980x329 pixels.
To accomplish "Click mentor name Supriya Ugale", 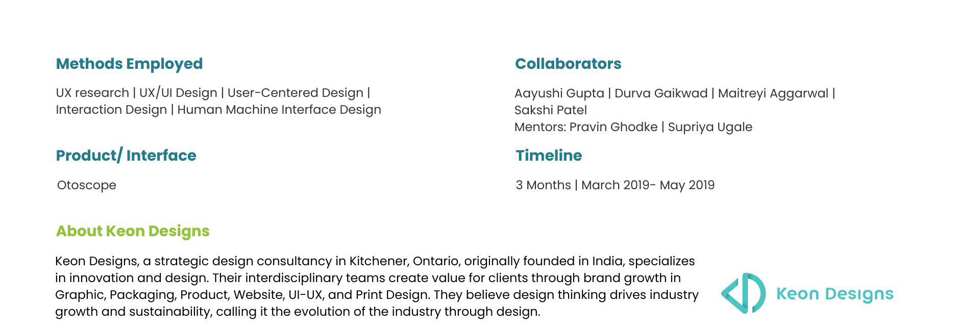I will coord(709,127).
